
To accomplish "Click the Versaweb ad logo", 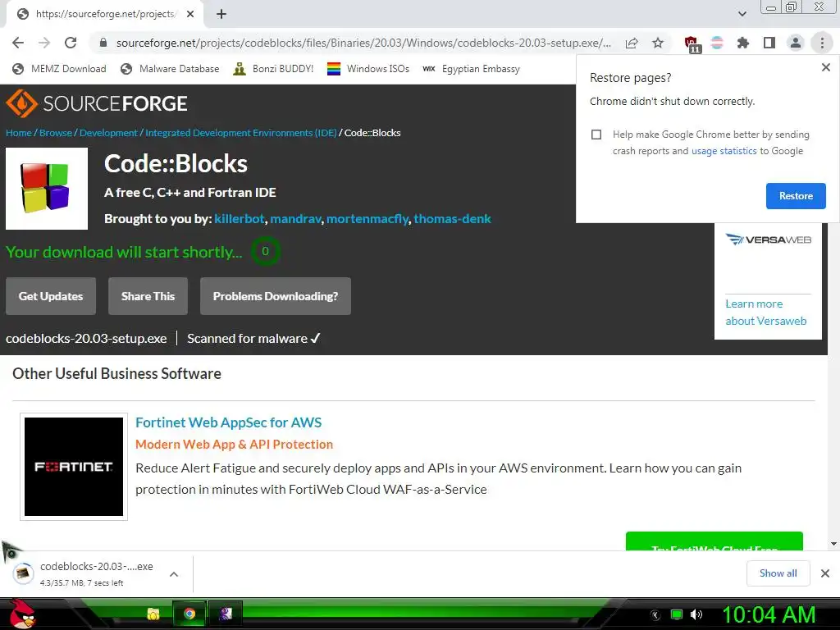I will 768,240.
